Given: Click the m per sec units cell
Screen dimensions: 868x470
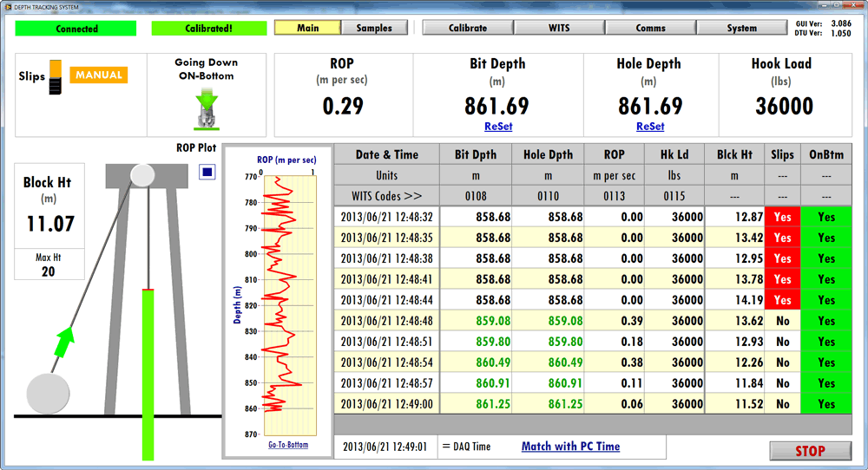Looking at the screenshot, I should 614,175.
